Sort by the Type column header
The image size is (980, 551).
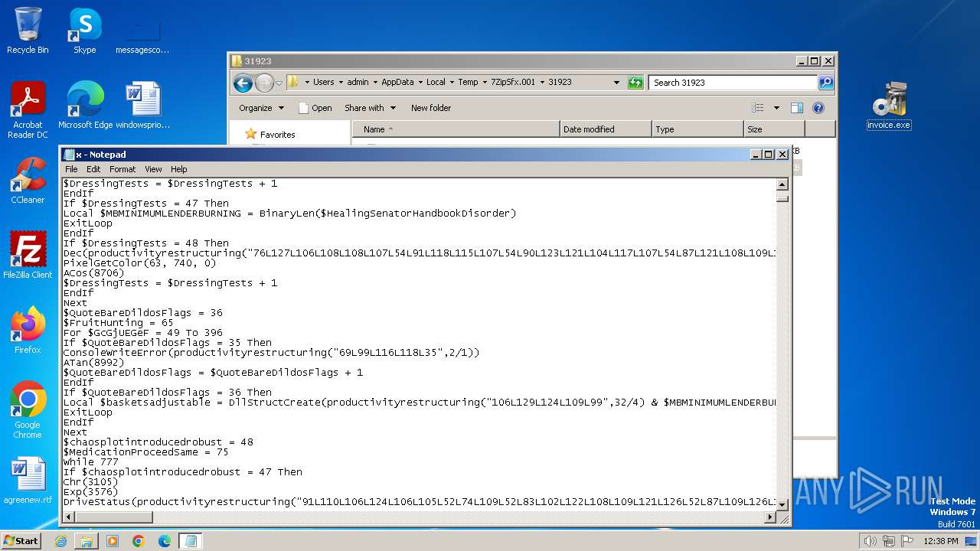point(697,129)
